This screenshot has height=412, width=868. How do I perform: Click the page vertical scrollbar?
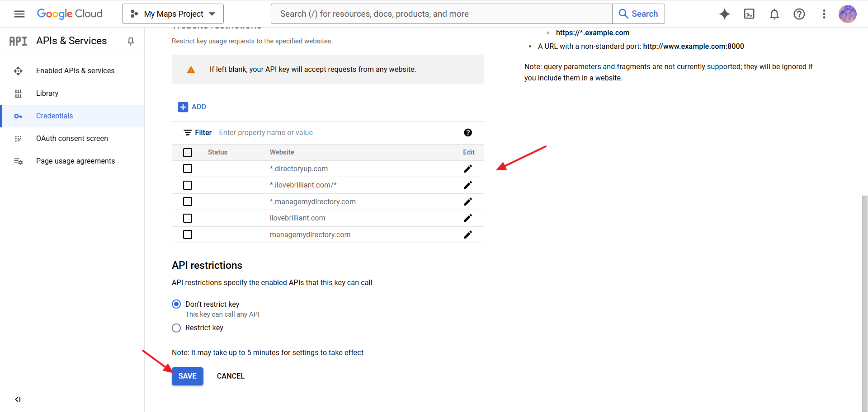pos(864,304)
